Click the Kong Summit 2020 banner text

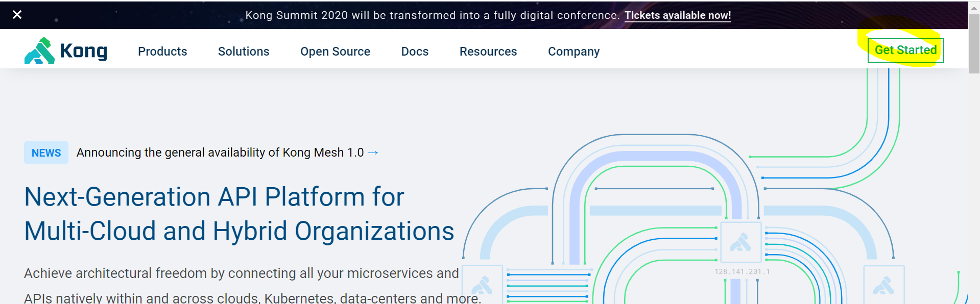click(x=432, y=15)
